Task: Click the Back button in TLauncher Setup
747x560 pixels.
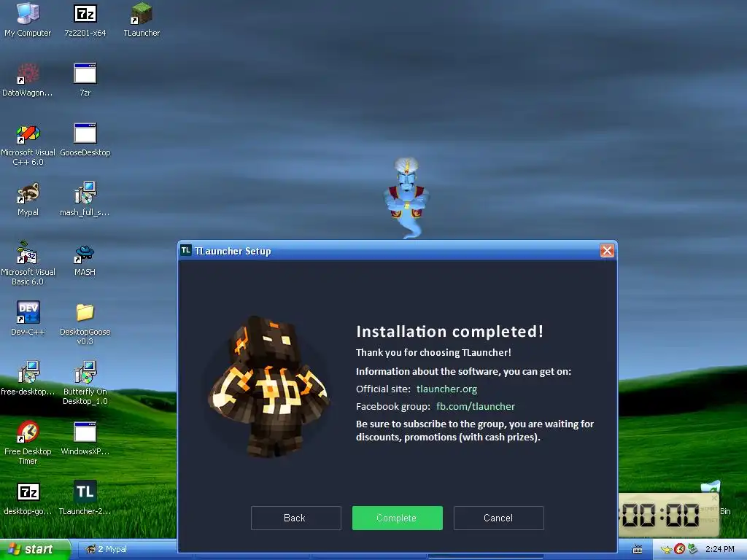Action: (296, 518)
